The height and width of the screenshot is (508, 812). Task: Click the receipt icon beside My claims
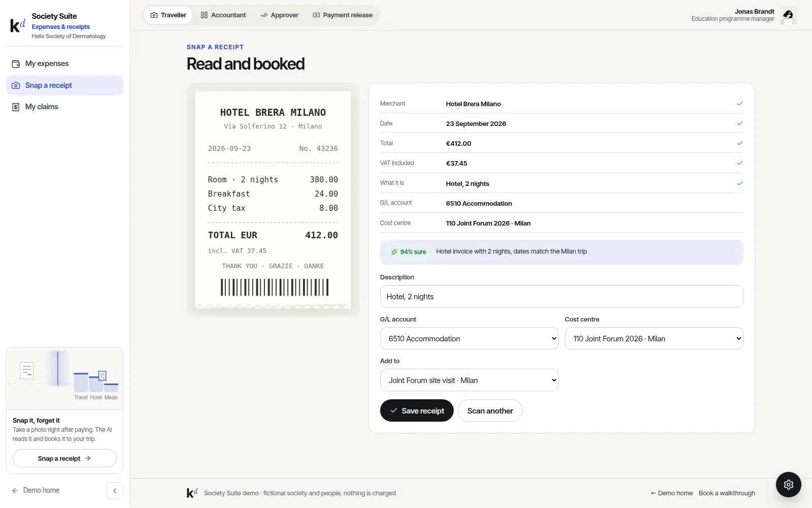point(16,107)
